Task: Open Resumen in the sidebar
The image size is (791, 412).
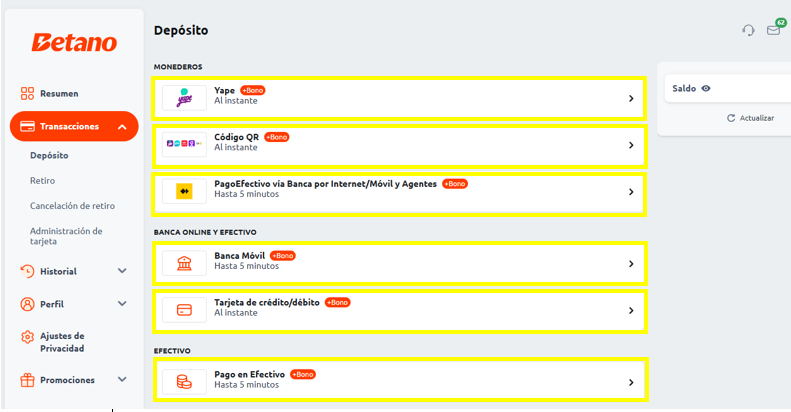Action: click(59, 93)
